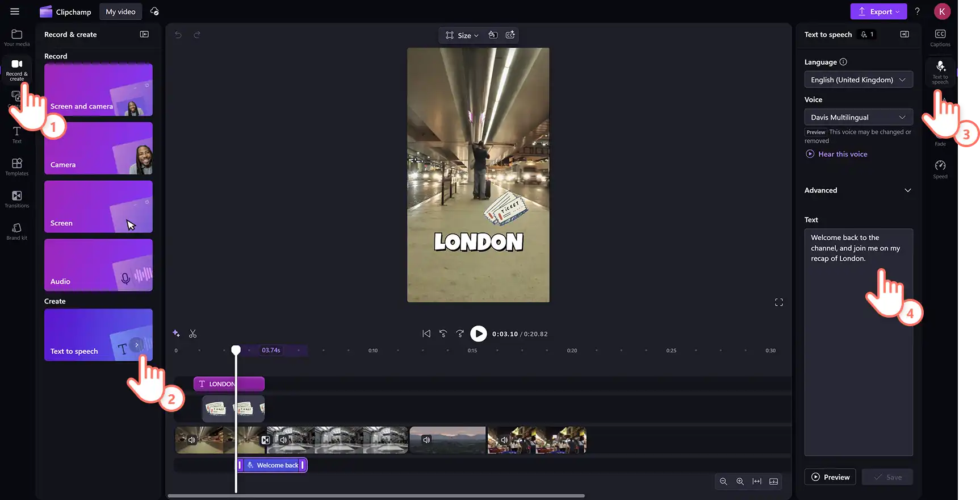This screenshot has width=980, height=500.
Task: Skip to the start of video
Action: [426, 334]
